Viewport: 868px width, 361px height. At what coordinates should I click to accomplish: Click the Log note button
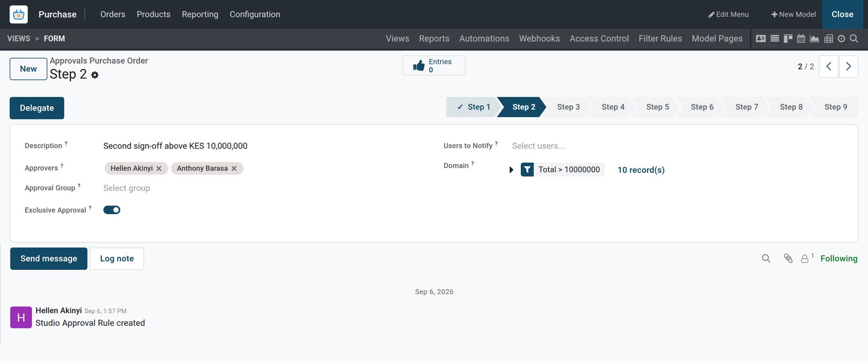click(117, 259)
